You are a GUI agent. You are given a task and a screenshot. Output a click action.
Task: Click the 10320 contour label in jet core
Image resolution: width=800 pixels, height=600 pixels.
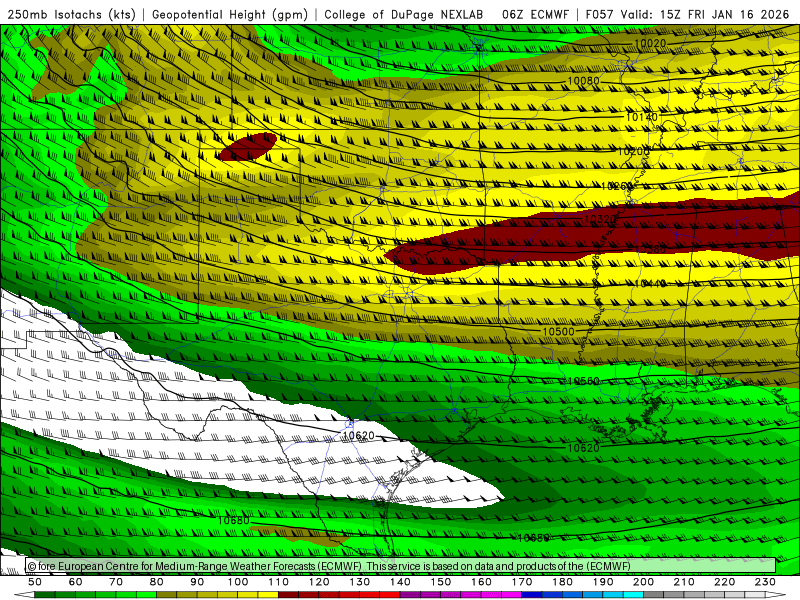tap(600, 219)
